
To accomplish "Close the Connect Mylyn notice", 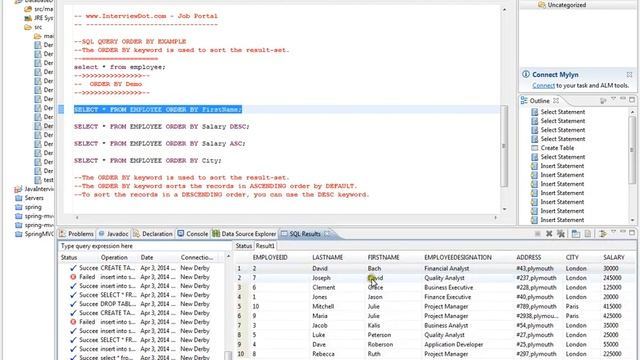I will click(629, 75).
